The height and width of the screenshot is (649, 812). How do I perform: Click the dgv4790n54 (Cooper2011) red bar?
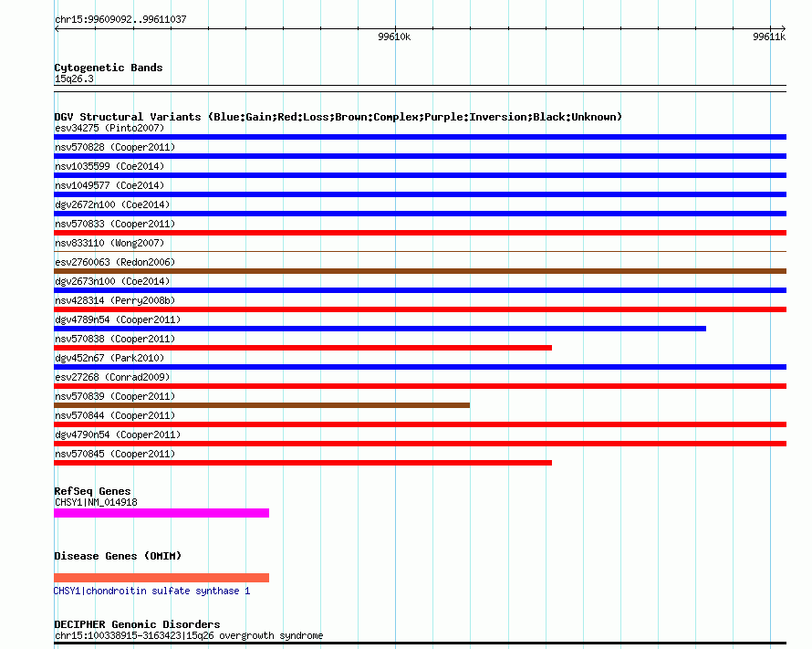pyautogui.click(x=420, y=444)
